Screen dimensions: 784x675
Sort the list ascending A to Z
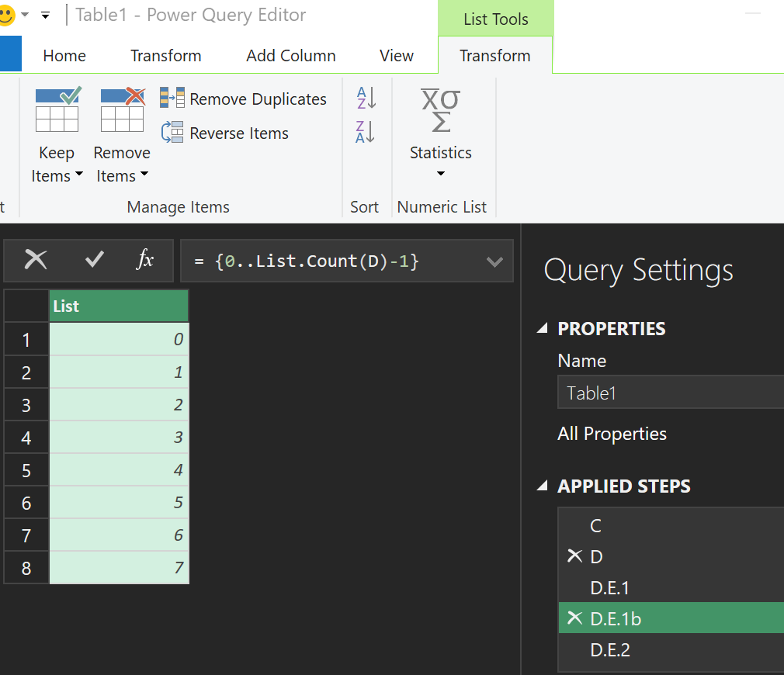click(366, 98)
